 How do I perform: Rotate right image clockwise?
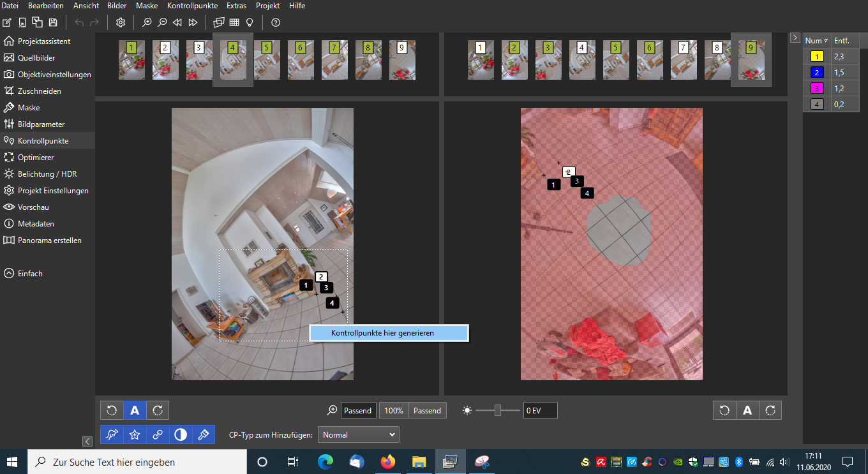(x=770, y=410)
